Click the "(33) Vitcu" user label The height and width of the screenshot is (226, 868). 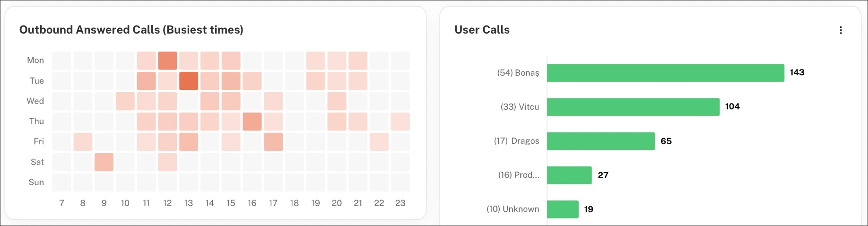(520, 107)
